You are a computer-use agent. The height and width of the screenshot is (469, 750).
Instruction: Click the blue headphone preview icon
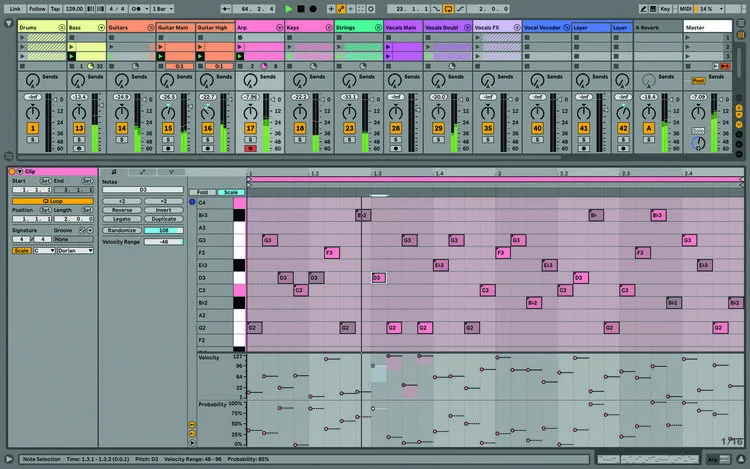tap(192, 202)
